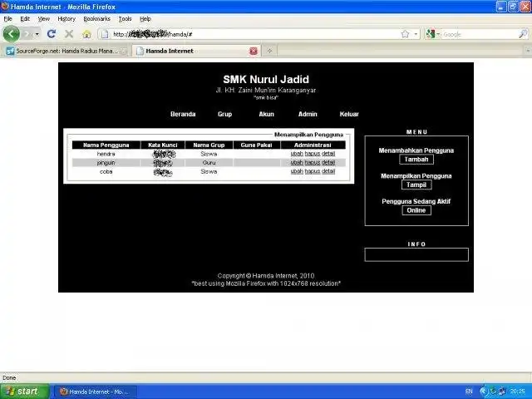Open the History menu
This screenshot has height=399, width=532.
click(x=66, y=19)
